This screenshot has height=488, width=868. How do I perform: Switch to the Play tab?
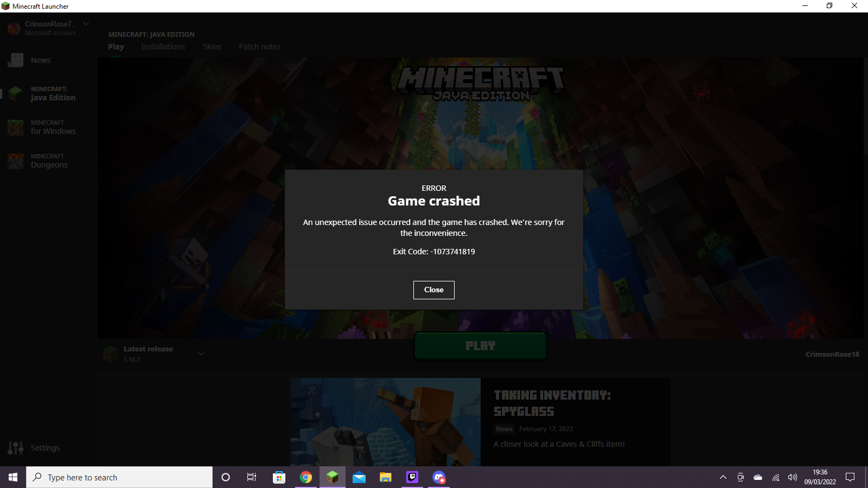pos(116,47)
